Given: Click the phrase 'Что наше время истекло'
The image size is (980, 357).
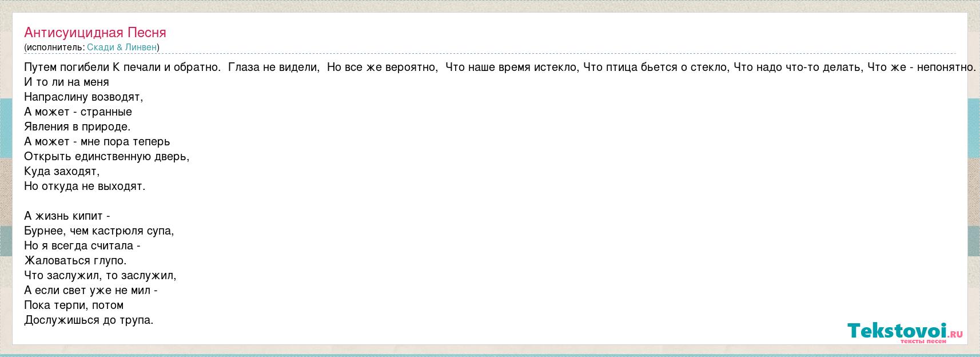Looking at the screenshot, I should [x=512, y=67].
